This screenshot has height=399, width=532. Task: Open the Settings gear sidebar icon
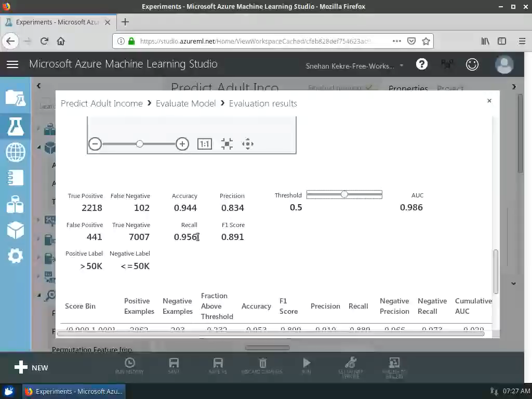pyautogui.click(x=15, y=256)
